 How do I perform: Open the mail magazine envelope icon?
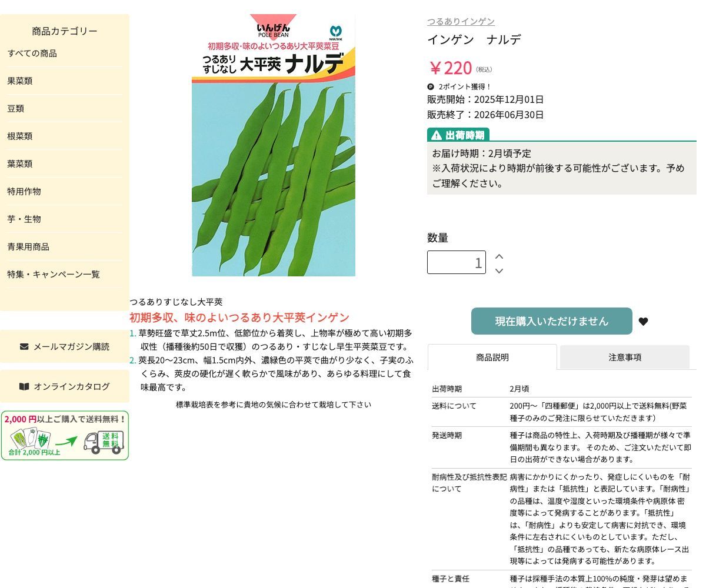coord(24,346)
